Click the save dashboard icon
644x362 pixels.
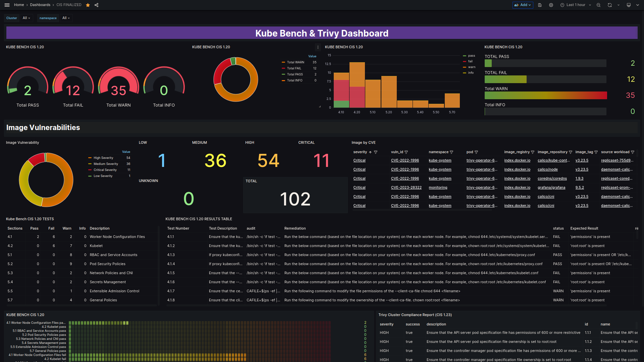540,5
